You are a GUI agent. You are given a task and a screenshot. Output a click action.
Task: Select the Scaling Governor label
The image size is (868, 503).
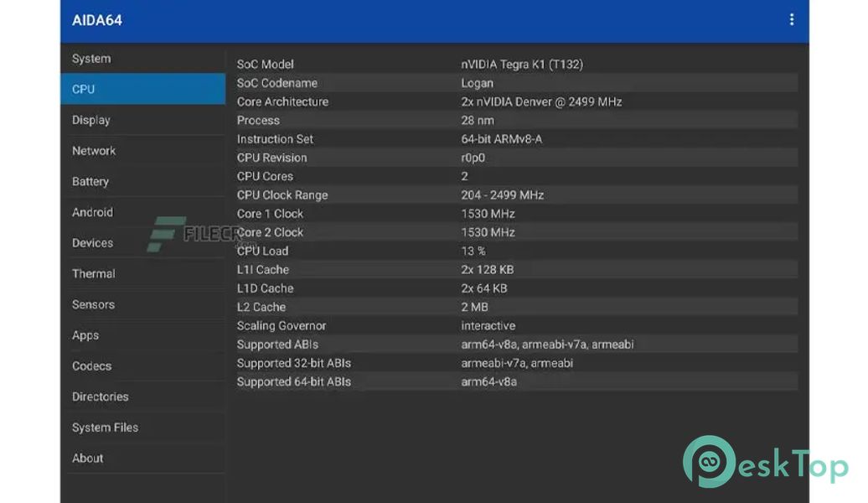click(282, 326)
